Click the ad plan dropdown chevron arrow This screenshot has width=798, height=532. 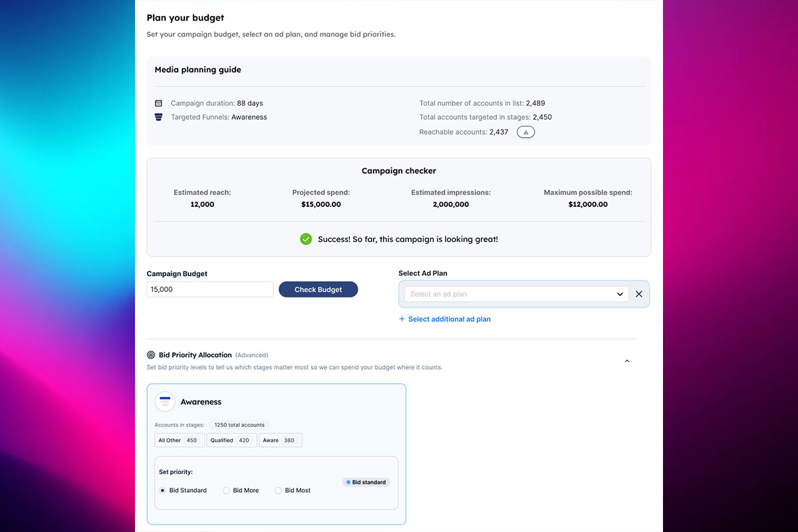click(x=620, y=294)
